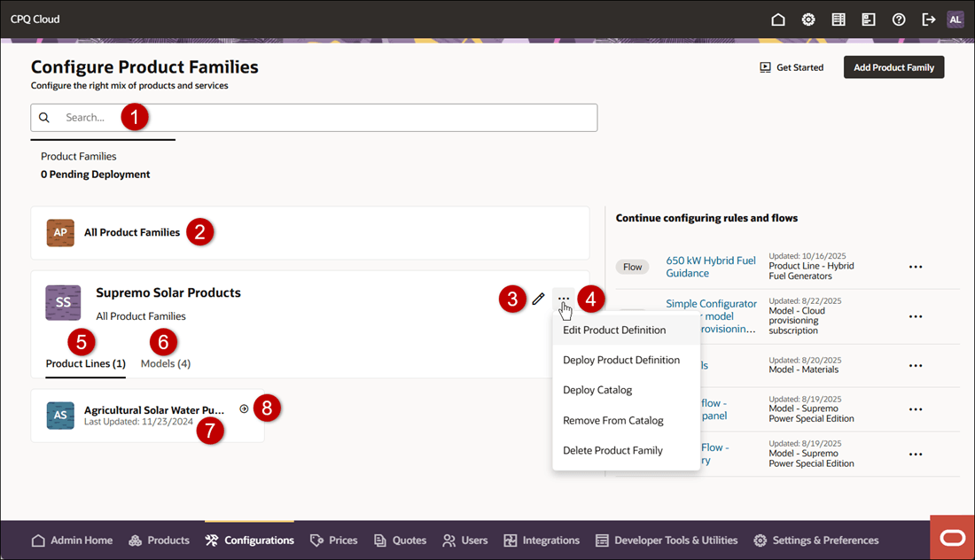The height and width of the screenshot is (560, 975).
Task: Open the Admin Home icon in top bar
Action: pos(777,19)
